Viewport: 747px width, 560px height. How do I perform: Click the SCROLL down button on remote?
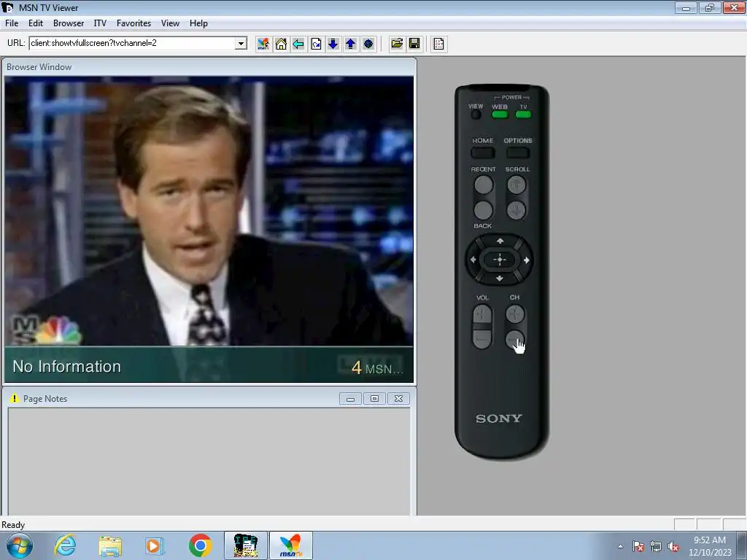coord(516,210)
